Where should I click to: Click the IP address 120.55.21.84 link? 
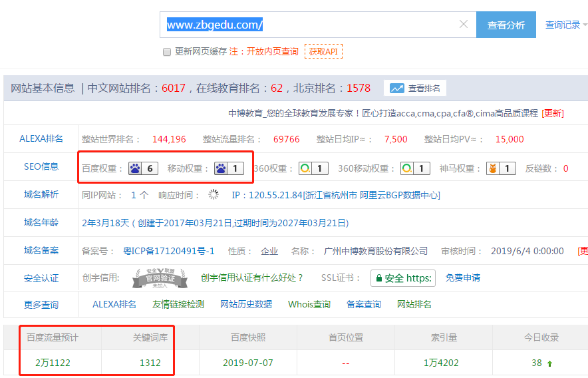point(336,195)
